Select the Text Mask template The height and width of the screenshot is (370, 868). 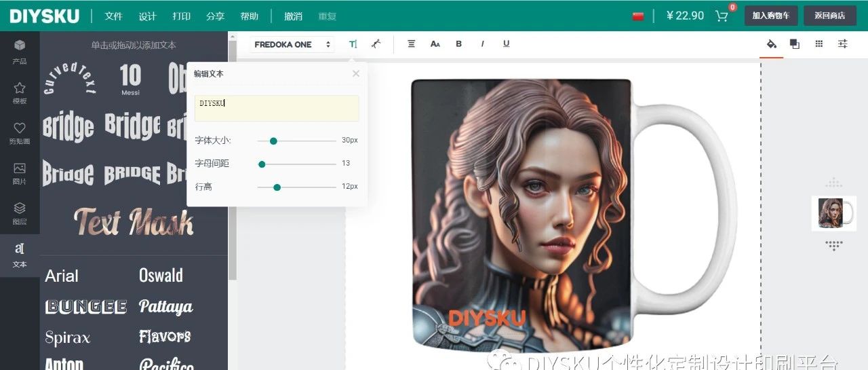[x=134, y=221]
